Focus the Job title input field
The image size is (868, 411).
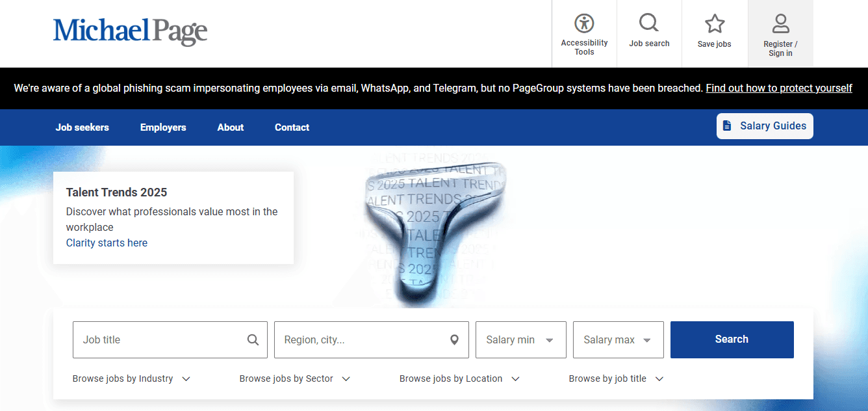pos(170,339)
